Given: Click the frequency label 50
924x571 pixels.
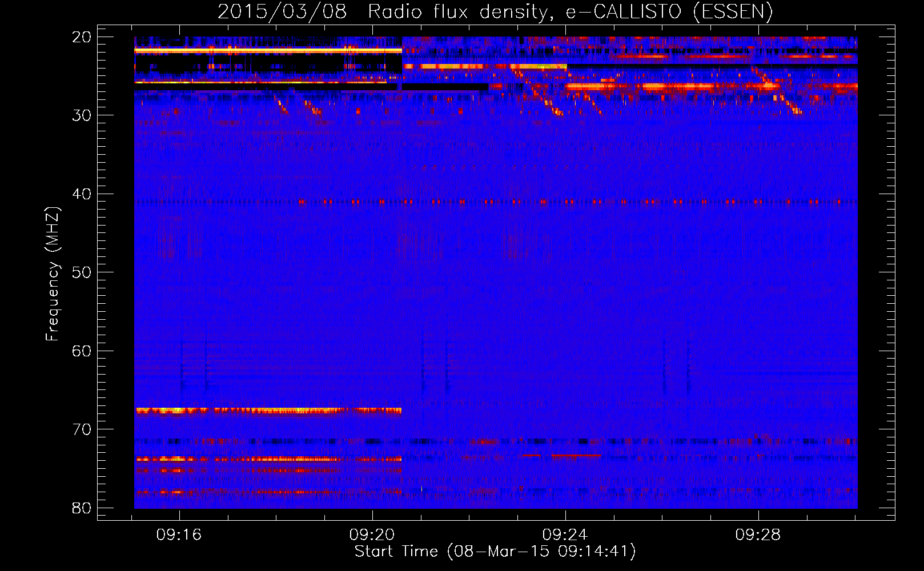Looking at the screenshot, I should 82,272.
